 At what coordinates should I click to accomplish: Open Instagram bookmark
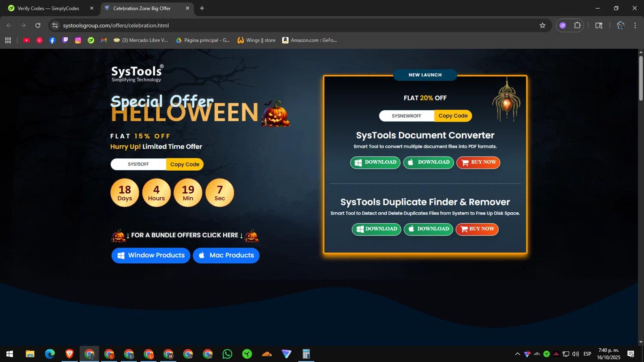tap(78, 40)
